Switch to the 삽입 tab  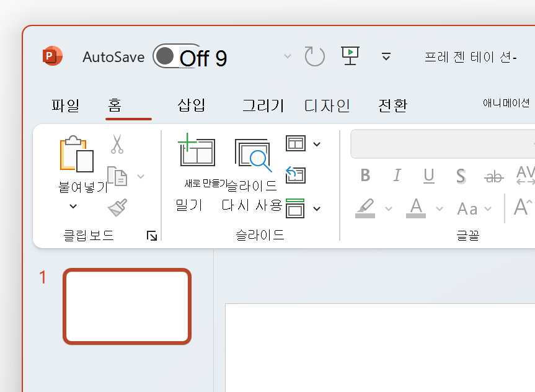pos(192,105)
